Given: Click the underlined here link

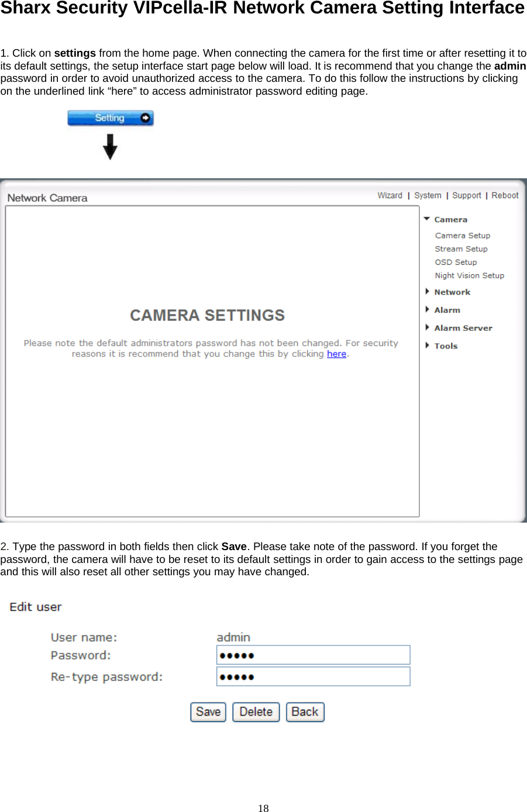Looking at the screenshot, I should point(336,353).
